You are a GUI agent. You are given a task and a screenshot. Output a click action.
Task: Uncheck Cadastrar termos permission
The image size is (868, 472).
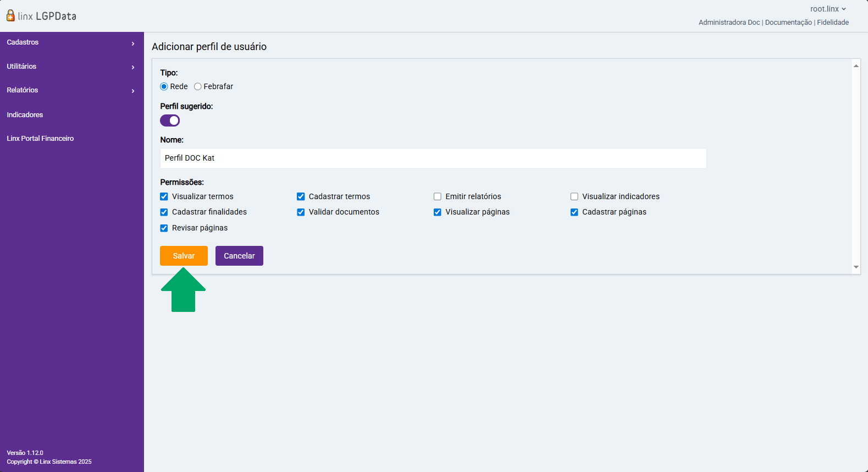[x=301, y=196]
